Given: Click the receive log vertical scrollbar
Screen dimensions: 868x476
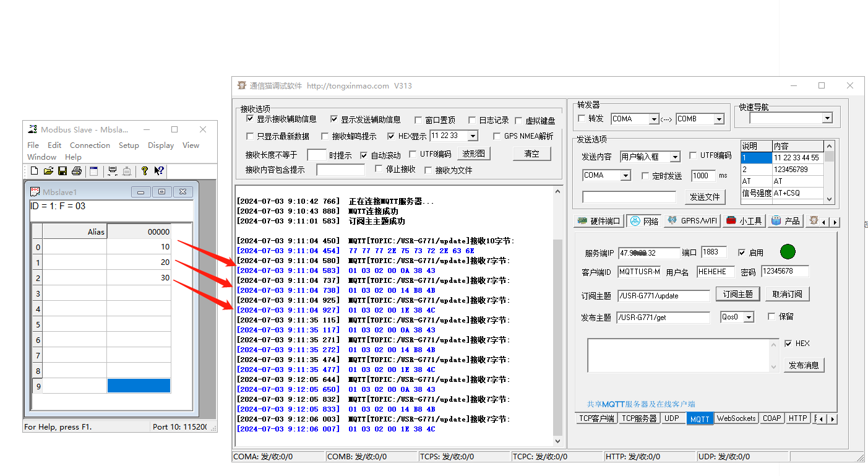Looking at the screenshot, I should (x=557, y=316).
